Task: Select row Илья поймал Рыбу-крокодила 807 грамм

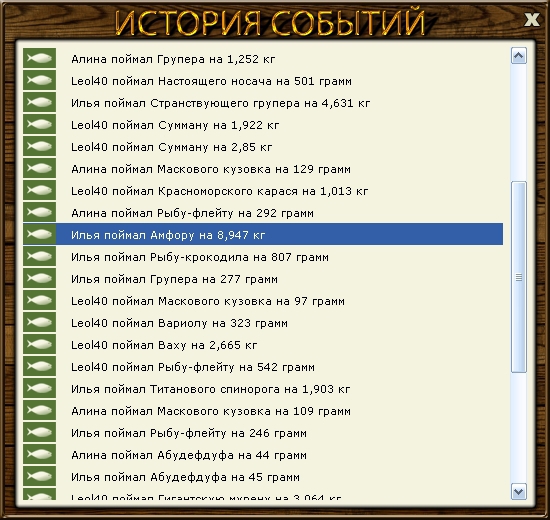Action: point(263,256)
